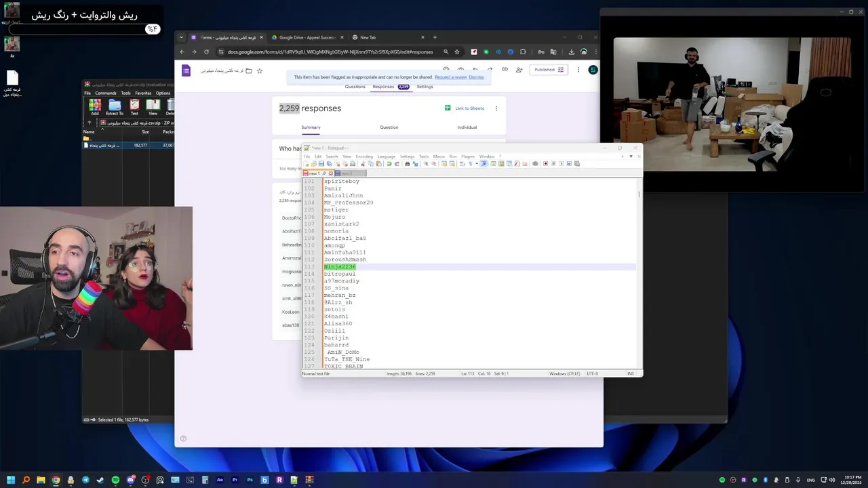Click Photoshop icon in taskbar
This screenshot has height=488, width=868.
(x=250, y=480)
